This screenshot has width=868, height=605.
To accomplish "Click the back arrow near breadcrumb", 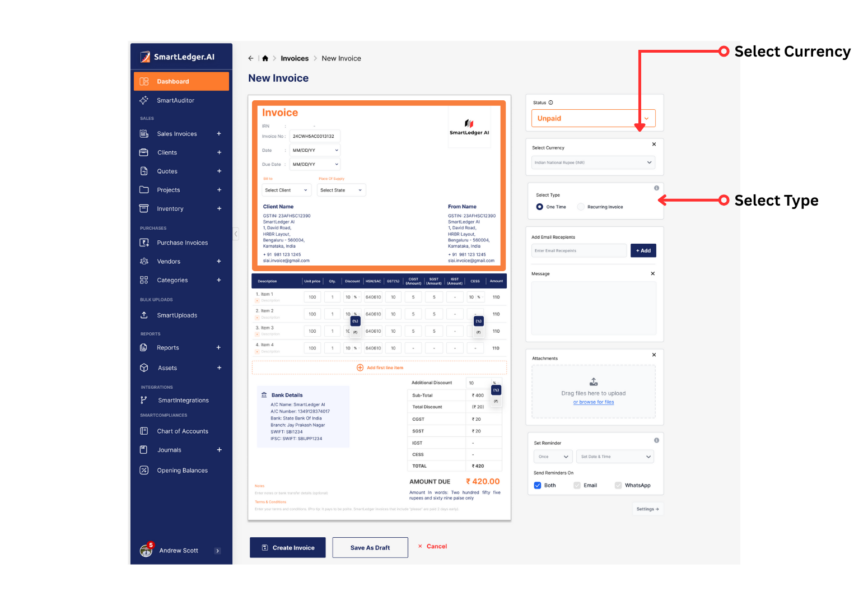I will (251, 58).
